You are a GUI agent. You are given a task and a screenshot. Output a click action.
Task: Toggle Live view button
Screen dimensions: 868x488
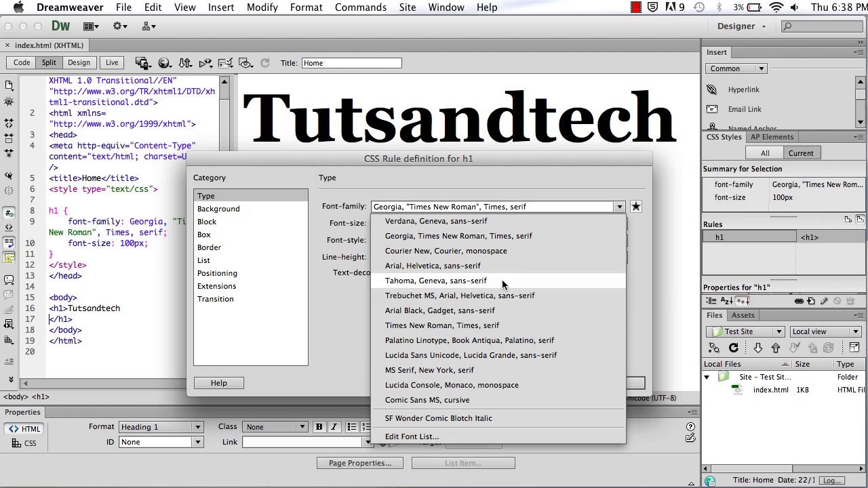coord(112,63)
